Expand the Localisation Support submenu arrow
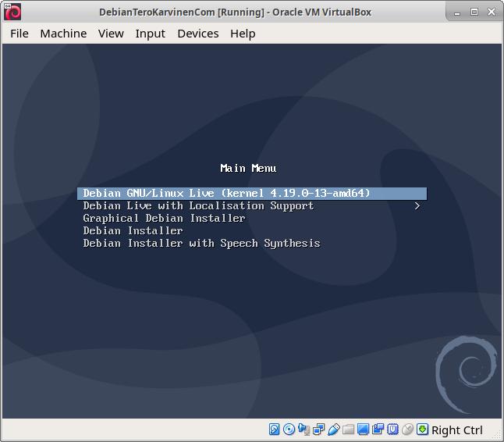Image resolution: width=504 pixels, height=442 pixels. point(417,206)
